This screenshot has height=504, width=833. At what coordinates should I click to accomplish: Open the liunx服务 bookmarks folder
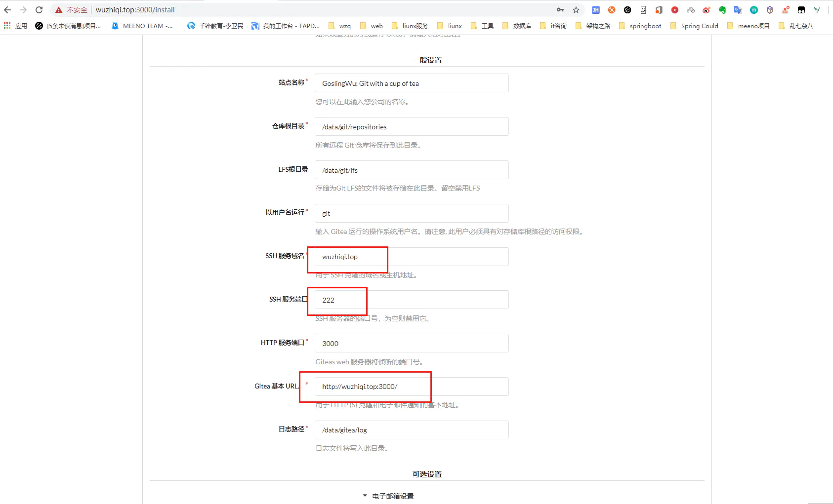pyautogui.click(x=410, y=26)
